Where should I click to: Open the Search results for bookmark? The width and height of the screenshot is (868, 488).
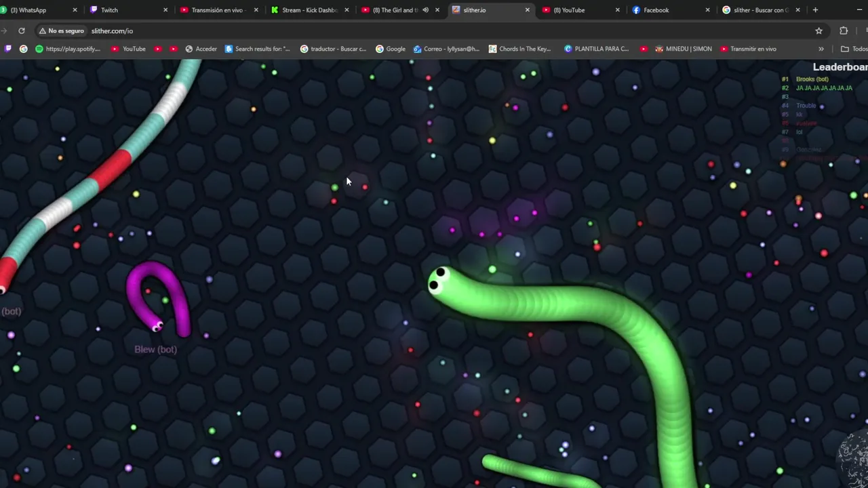(x=258, y=49)
